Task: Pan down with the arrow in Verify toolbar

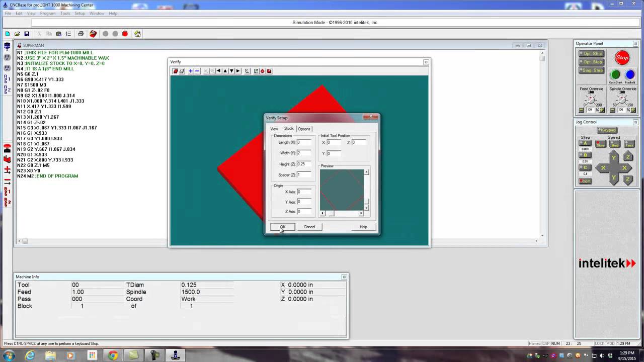Action: 231,71
